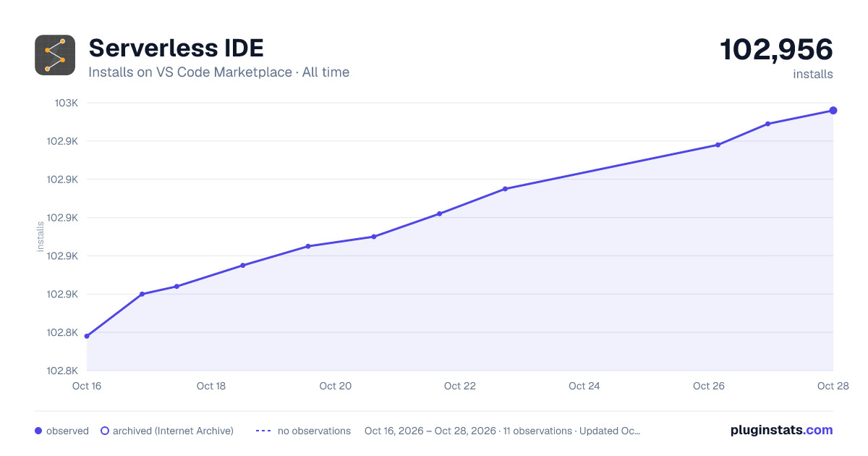Click the 'no observations' dashed line legend icon

click(x=263, y=431)
